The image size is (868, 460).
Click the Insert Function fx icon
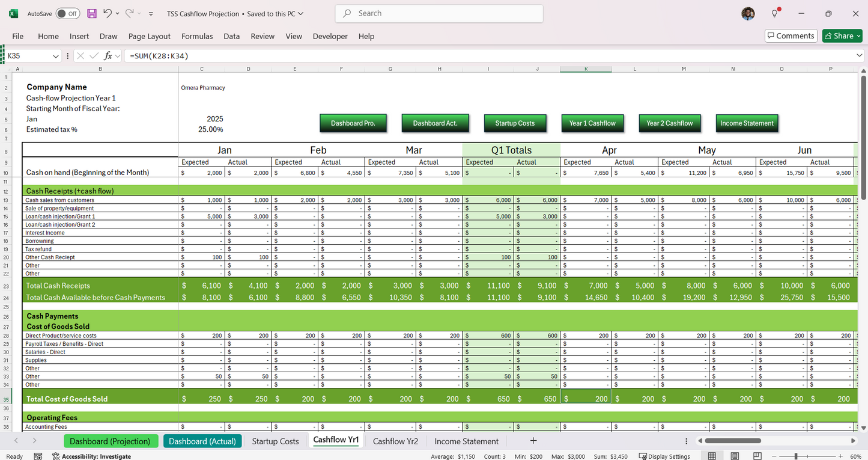pos(108,56)
